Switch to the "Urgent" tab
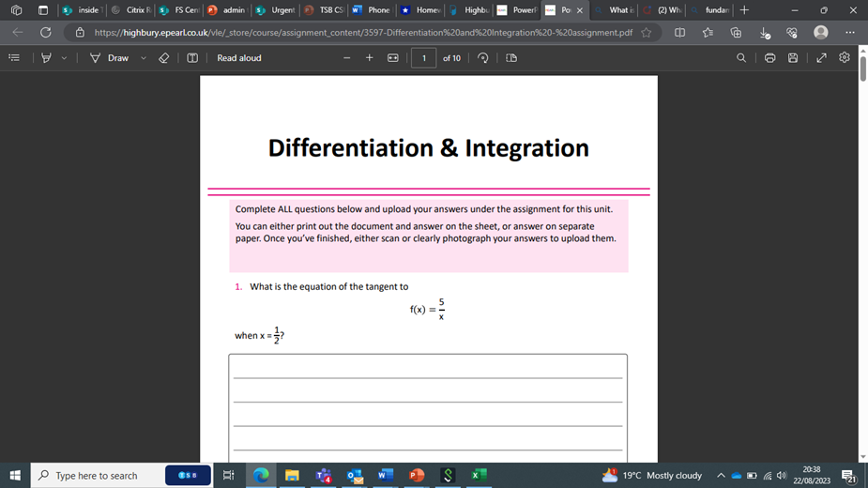The width and height of the screenshot is (868, 488). tap(276, 10)
